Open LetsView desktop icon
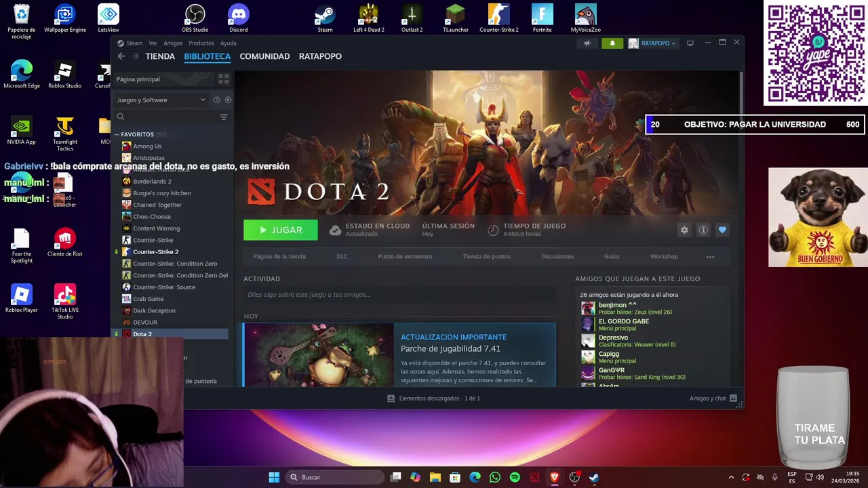Screen dimensions: 868x488 108,18
